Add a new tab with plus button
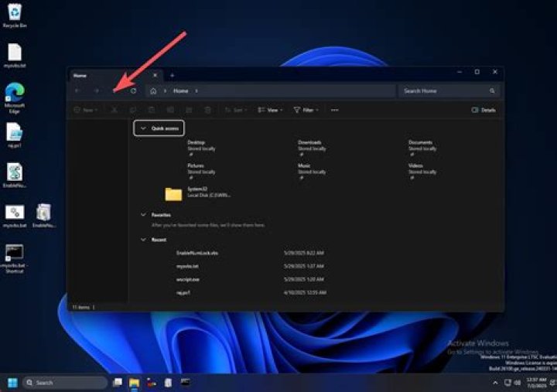 click(x=172, y=75)
